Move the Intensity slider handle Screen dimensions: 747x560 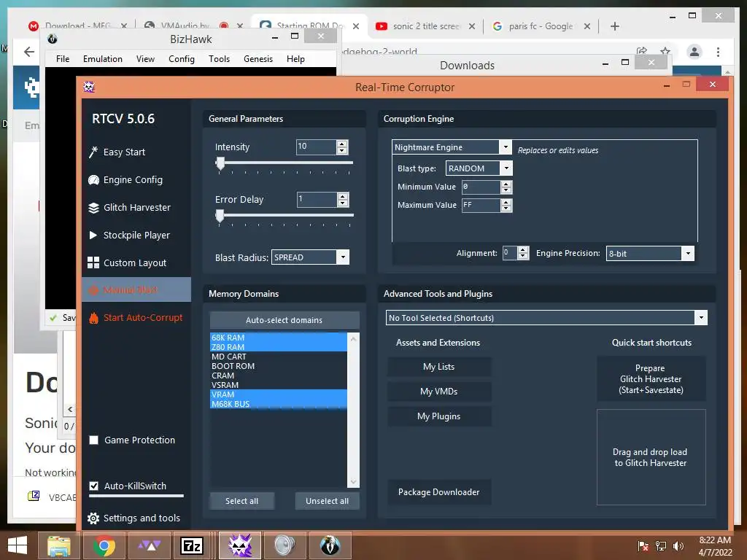click(220, 163)
